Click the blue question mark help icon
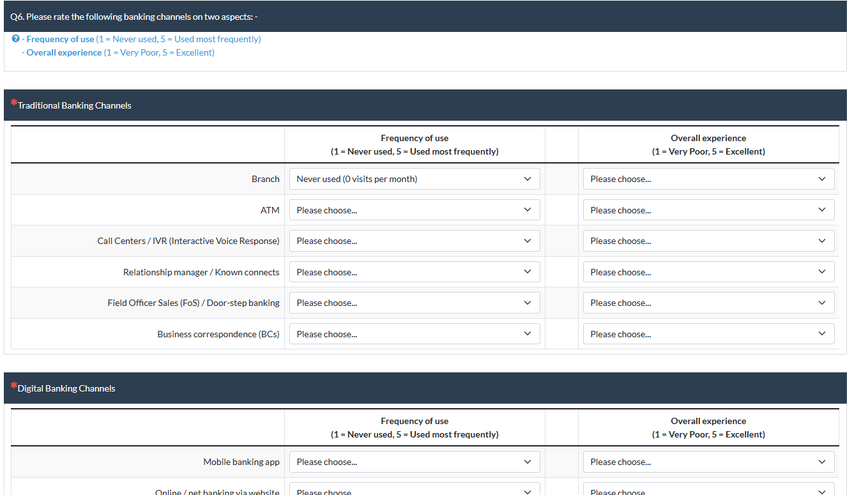 pyautogui.click(x=15, y=39)
